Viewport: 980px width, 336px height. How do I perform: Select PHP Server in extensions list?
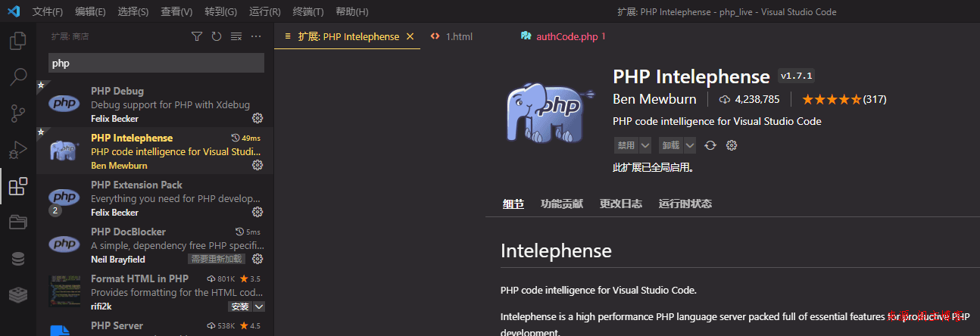(155, 326)
